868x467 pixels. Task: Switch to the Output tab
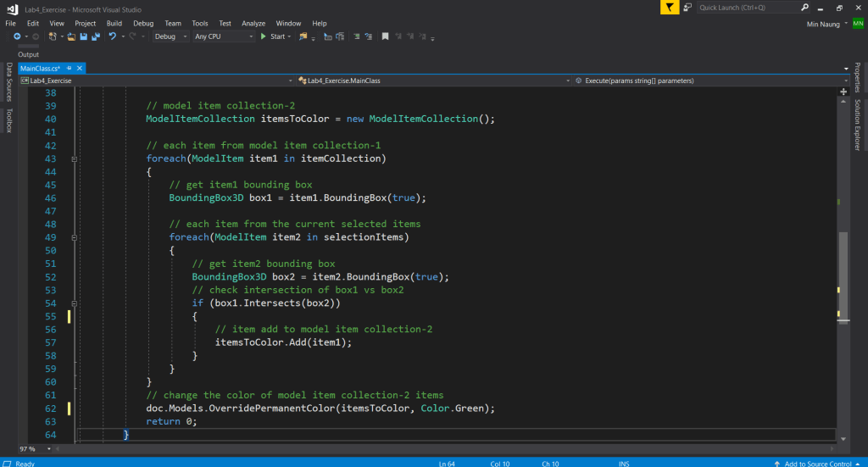(x=29, y=54)
